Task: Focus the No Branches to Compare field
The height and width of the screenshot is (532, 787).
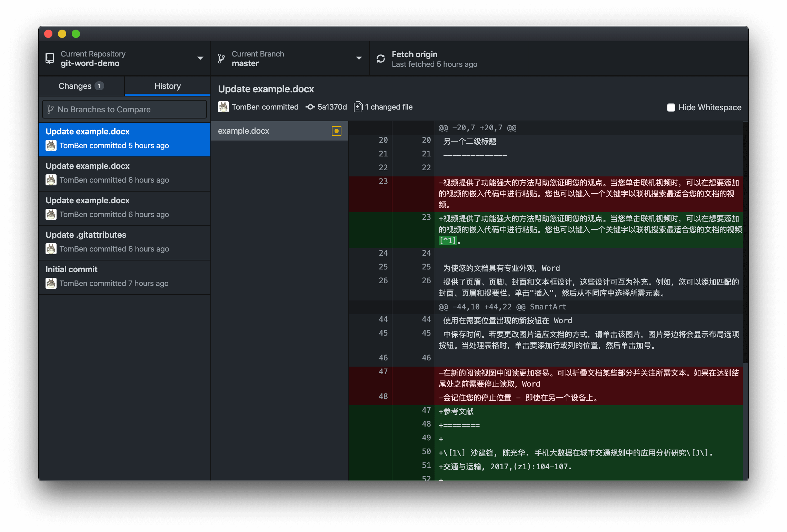Action: (124, 109)
